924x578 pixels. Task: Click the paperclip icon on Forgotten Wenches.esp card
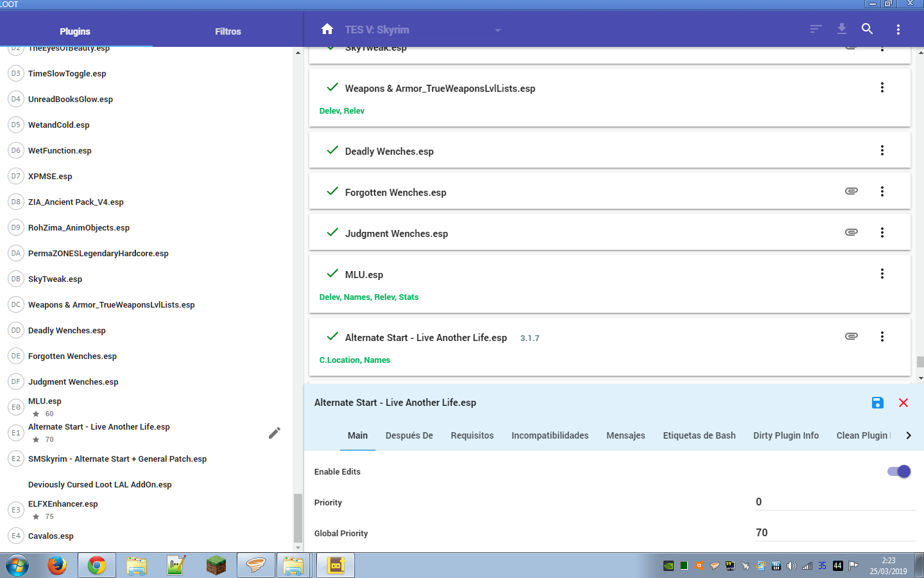pyautogui.click(x=851, y=191)
